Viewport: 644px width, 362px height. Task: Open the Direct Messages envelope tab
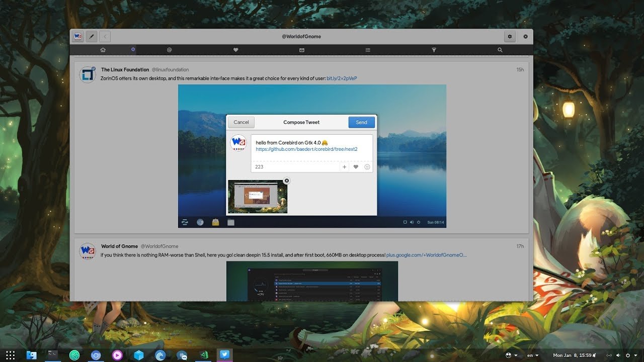[x=302, y=50]
